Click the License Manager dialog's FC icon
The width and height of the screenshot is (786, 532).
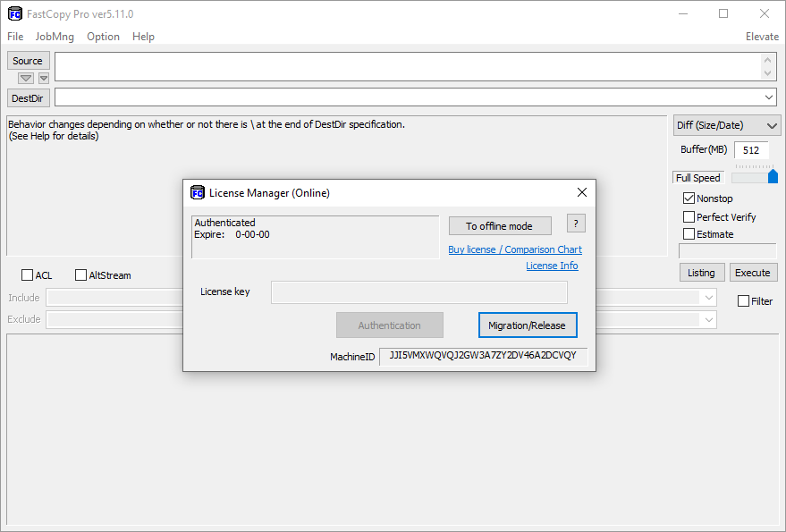pos(198,192)
